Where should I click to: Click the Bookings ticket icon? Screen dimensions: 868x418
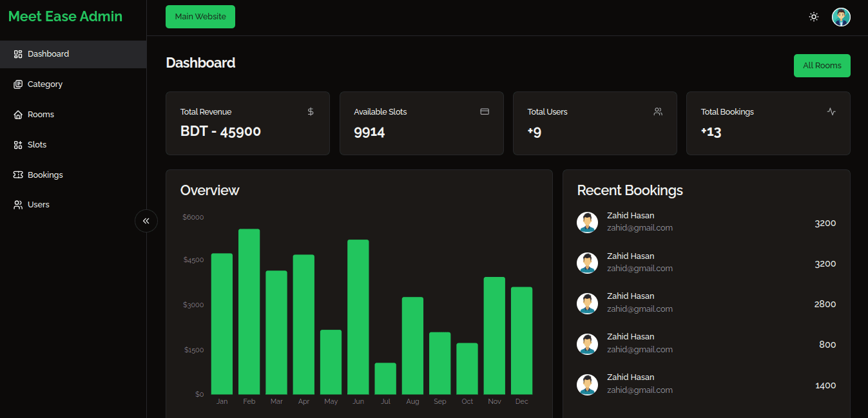[18, 175]
